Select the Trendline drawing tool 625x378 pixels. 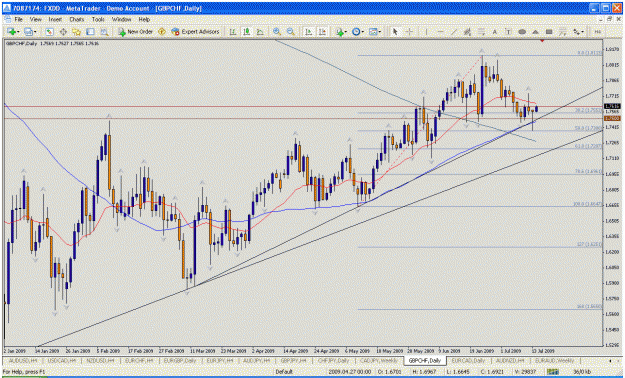[454, 32]
